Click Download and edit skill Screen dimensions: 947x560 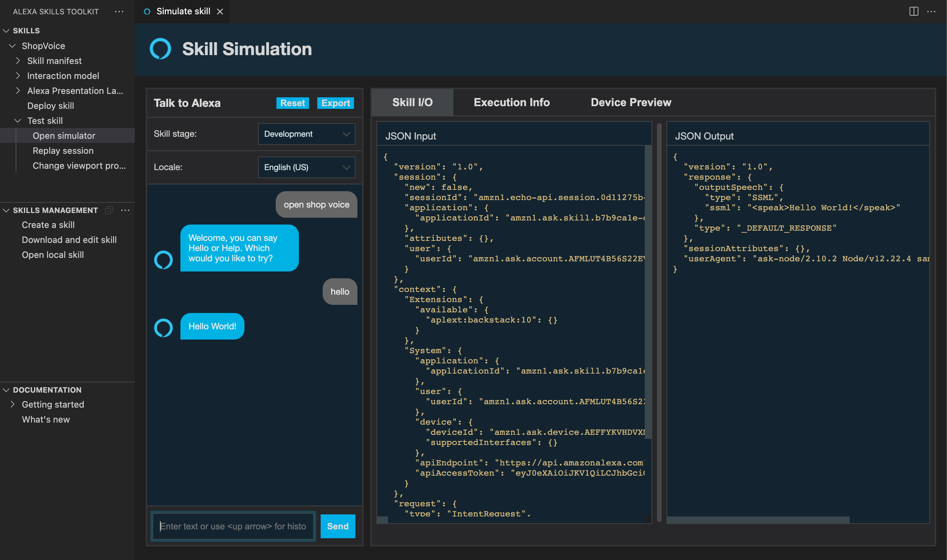pyautogui.click(x=67, y=240)
